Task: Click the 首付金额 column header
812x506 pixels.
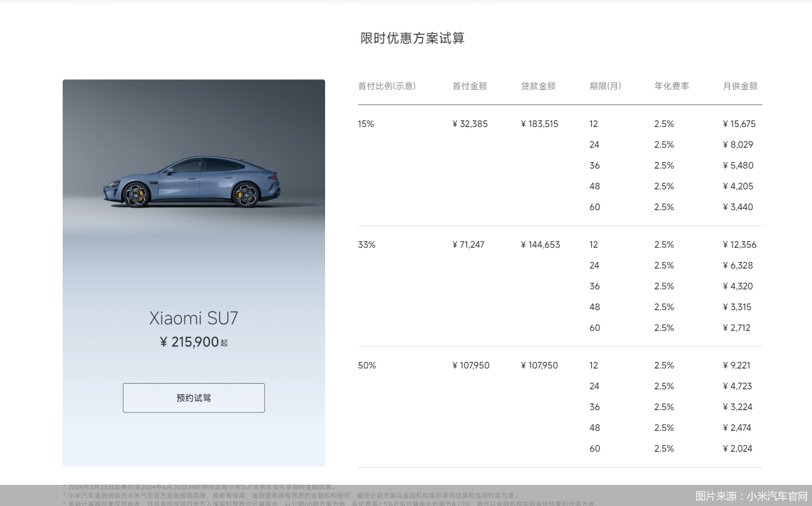Action: pos(470,86)
